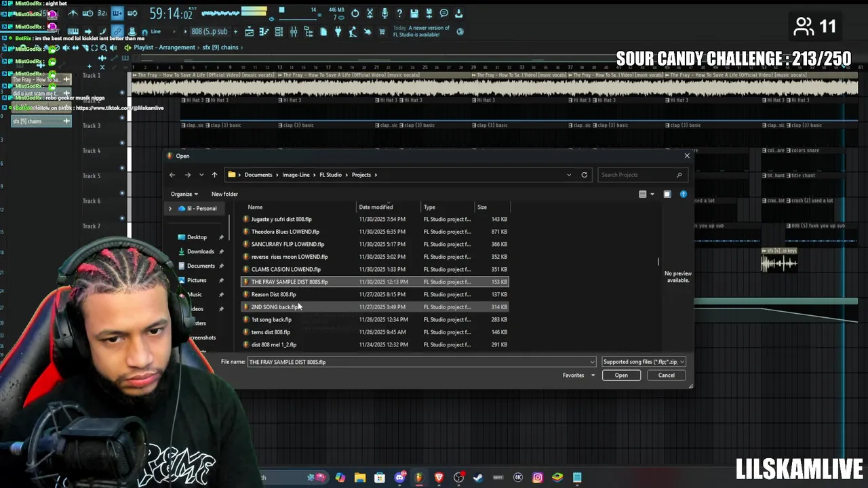The width and height of the screenshot is (868, 488).
Task: Click the blue help icon in Open dialog
Action: point(684,195)
